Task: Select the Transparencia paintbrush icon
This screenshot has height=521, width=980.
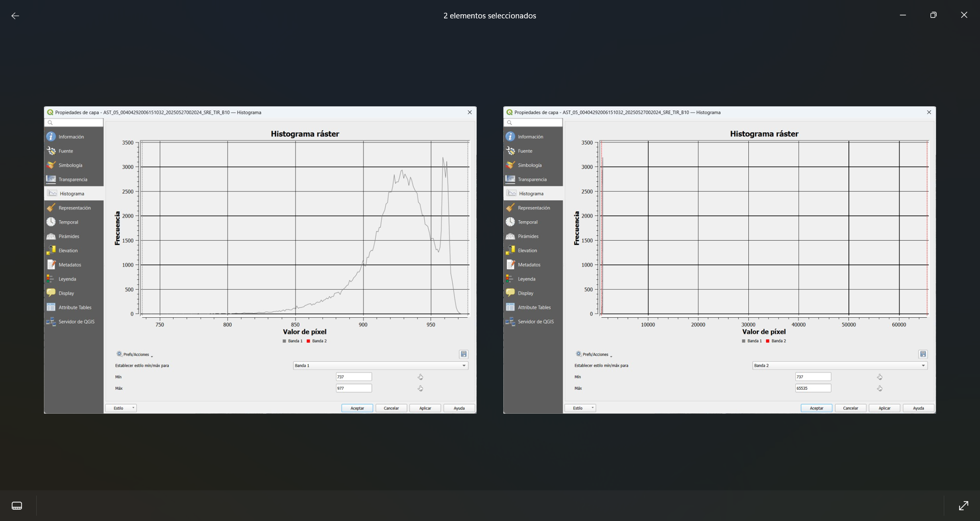Action: pos(51,179)
